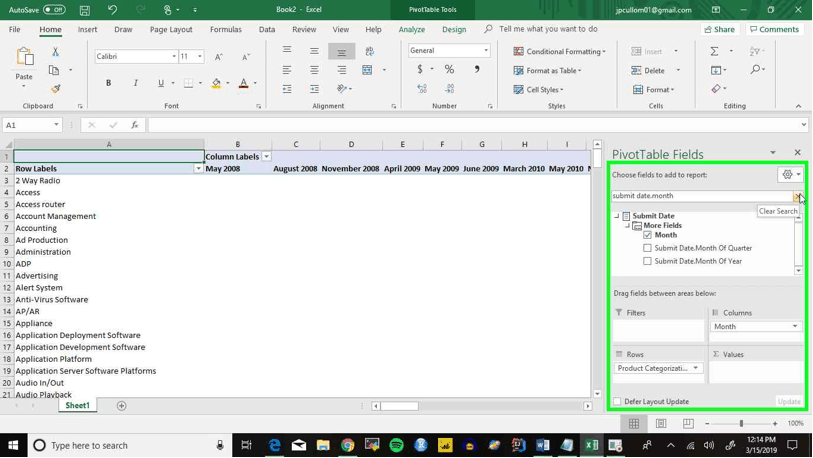Apply Underline formatting
The image size is (813, 458).
coord(161,83)
